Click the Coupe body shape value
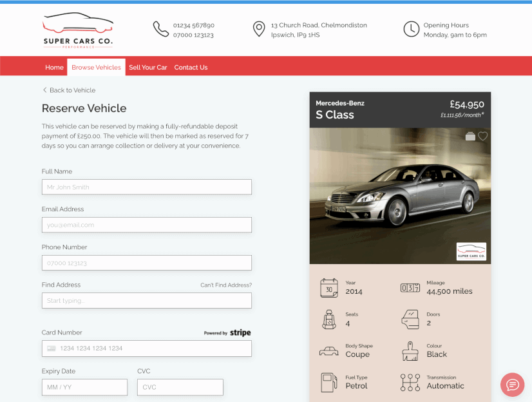Screen dimensions: 532x402 357,354
